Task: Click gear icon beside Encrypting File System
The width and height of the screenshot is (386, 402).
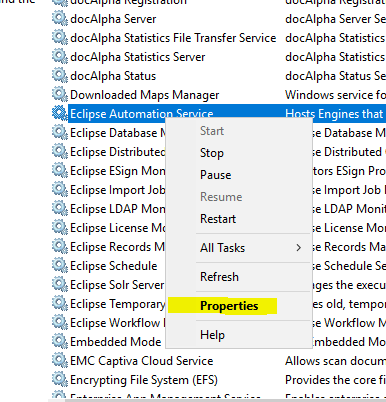Action: (x=60, y=380)
